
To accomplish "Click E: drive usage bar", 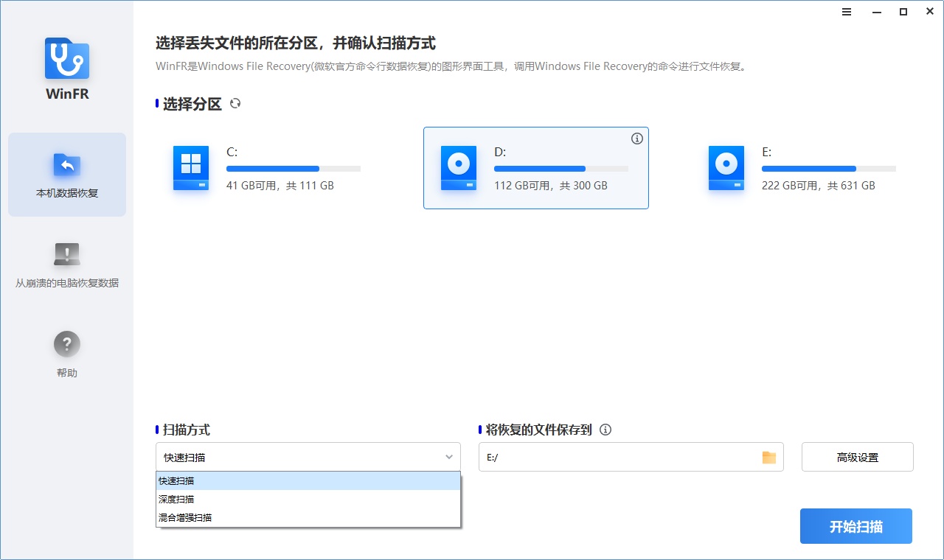I will [x=829, y=169].
